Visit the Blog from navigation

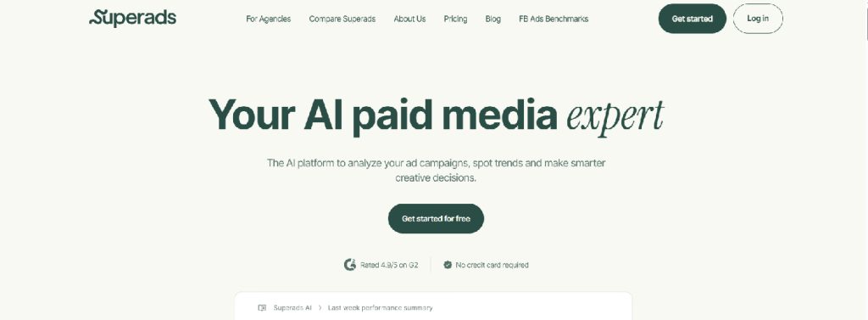click(493, 19)
